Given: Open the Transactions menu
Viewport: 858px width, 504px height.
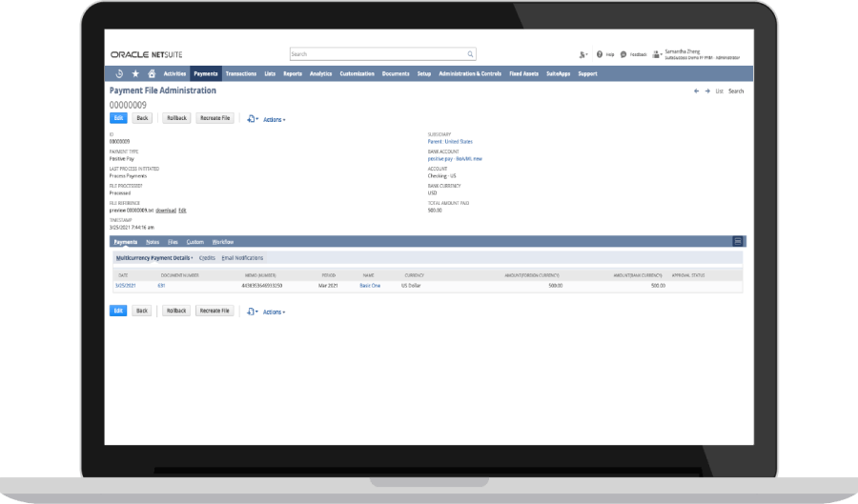Looking at the screenshot, I should tap(241, 73).
